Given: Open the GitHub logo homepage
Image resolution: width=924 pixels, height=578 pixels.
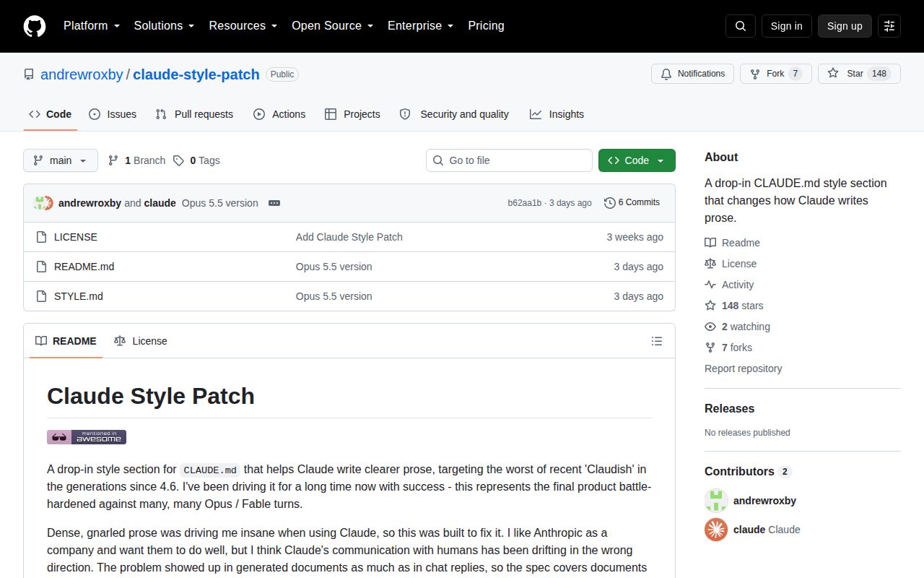Looking at the screenshot, I should [35, 26].
